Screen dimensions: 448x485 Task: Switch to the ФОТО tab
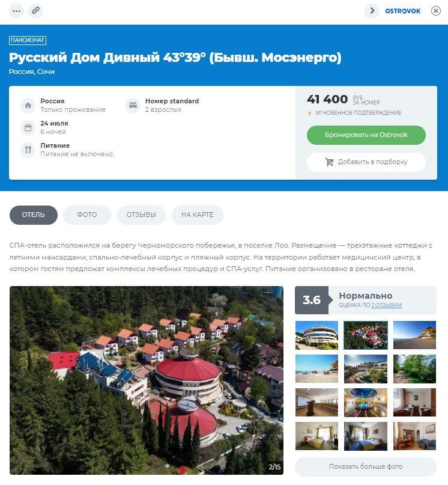pyautogui.click(x=87, y=215)
